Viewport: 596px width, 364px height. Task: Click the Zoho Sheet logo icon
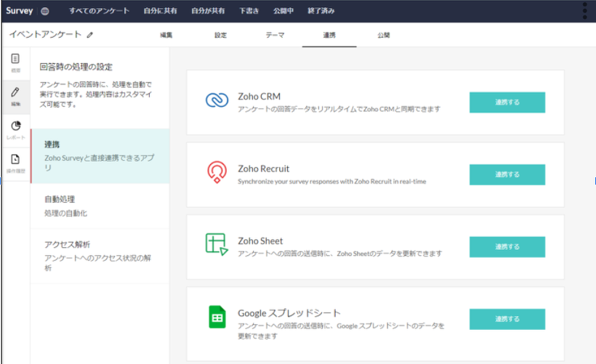click(217, 246)
